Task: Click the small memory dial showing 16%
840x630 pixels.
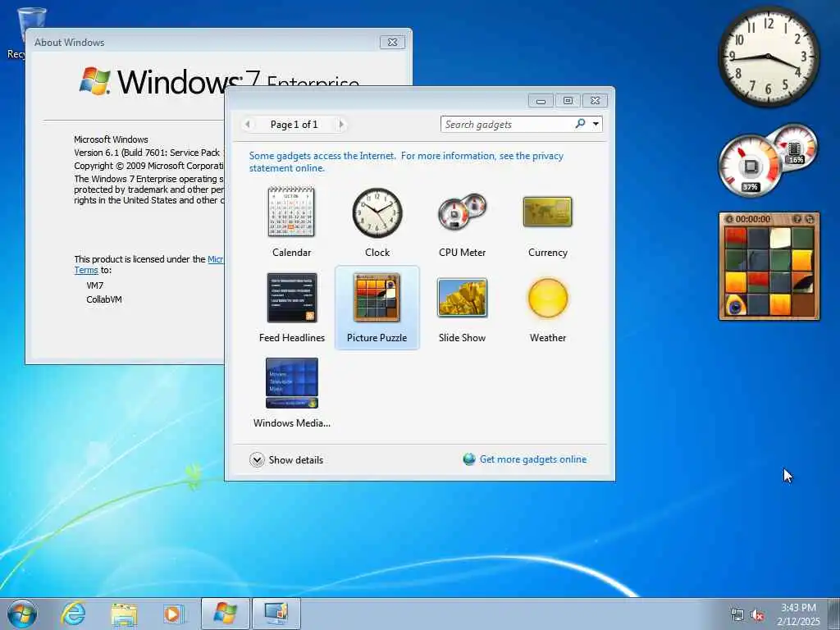Action: click(796, 146)
